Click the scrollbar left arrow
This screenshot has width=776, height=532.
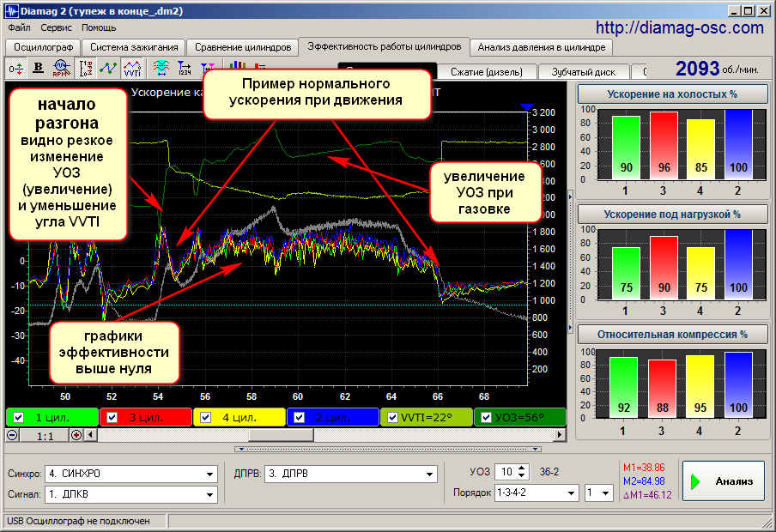(91, 435)
